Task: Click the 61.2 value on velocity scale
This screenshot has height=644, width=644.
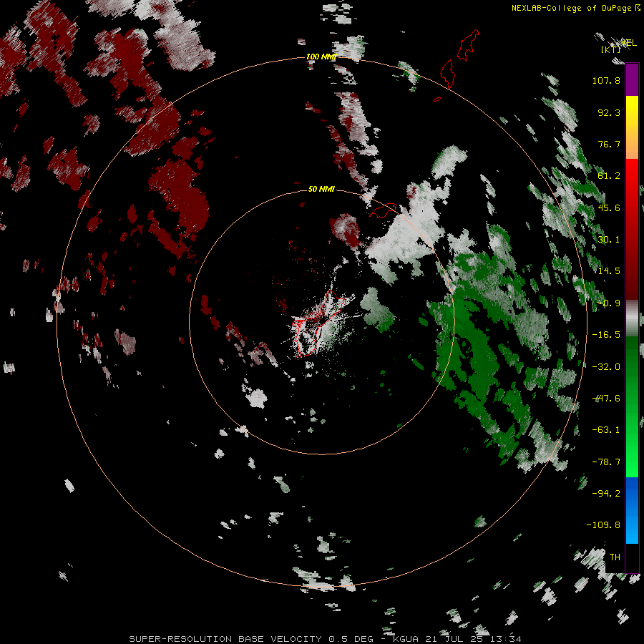Action: [x=609, y=176]
